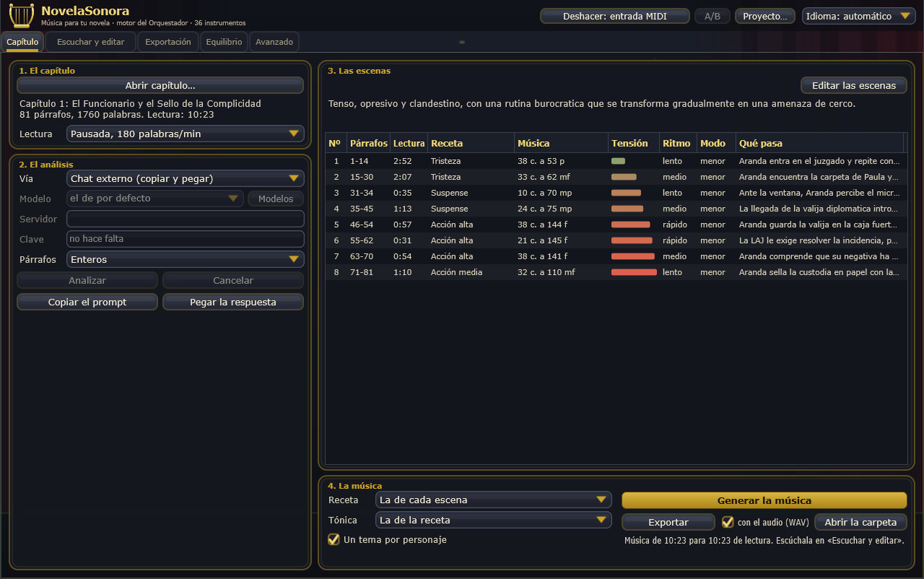
Task: Click the NovelaSonora lyre logo icon
Action: click(22, 16)
